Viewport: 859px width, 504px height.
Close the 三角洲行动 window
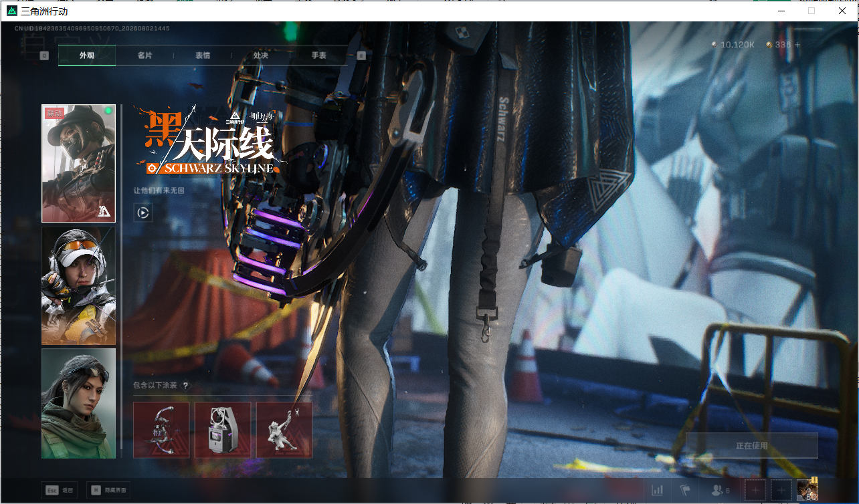[x=842, y=11]
